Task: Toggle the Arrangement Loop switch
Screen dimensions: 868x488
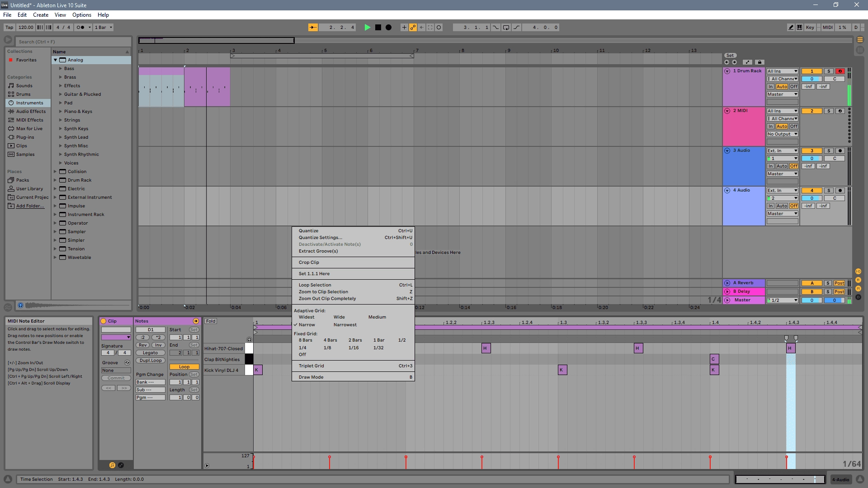Action: click(506, 28)
